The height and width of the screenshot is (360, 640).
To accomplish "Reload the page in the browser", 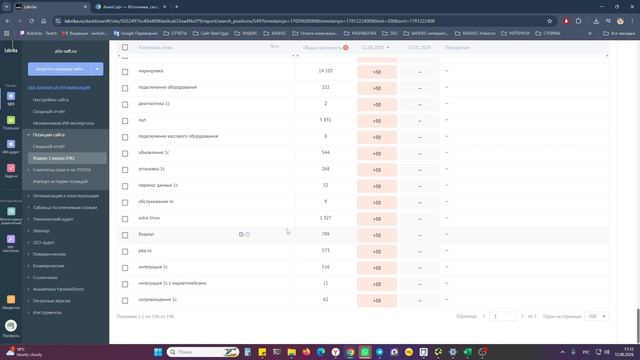I will coord(31,21).
